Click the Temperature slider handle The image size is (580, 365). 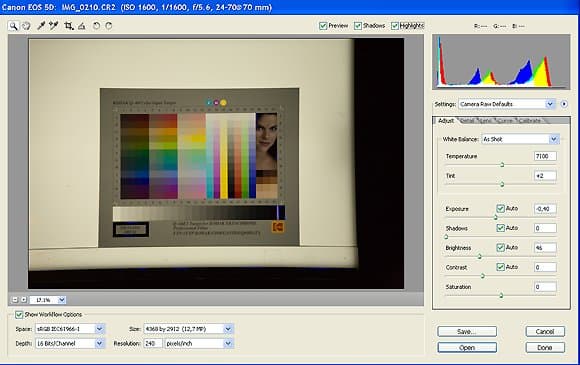tap(502, 165)
